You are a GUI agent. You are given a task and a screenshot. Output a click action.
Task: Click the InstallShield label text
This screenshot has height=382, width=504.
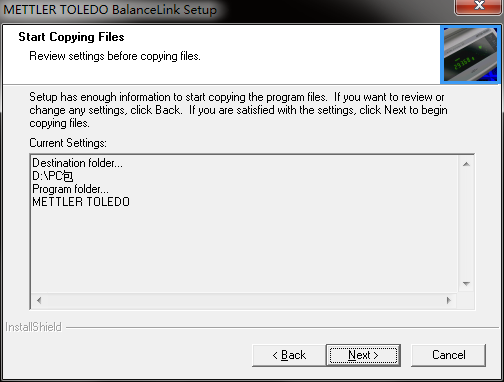click(33, 327)
